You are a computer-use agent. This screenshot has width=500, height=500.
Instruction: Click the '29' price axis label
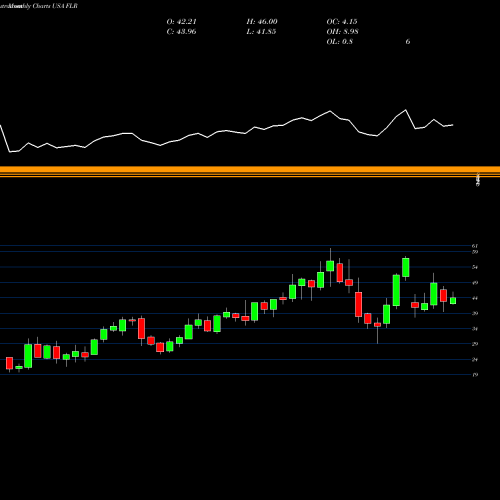pos(475,344)
